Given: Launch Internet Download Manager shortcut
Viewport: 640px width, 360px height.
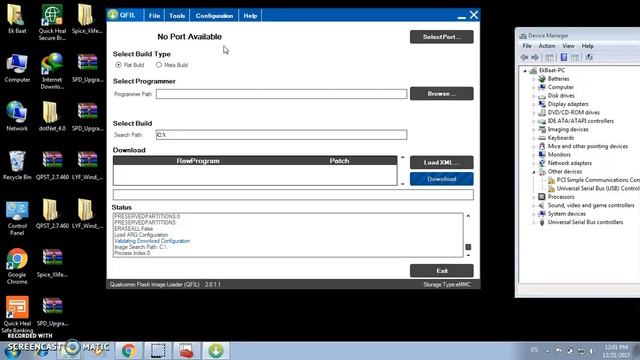Looking at the screenshot, I should (x=52, y=71).
